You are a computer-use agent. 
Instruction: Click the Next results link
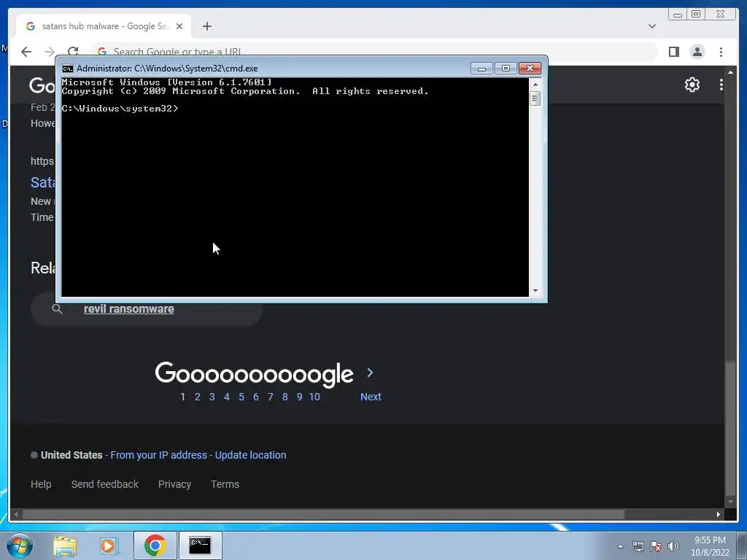371,397
